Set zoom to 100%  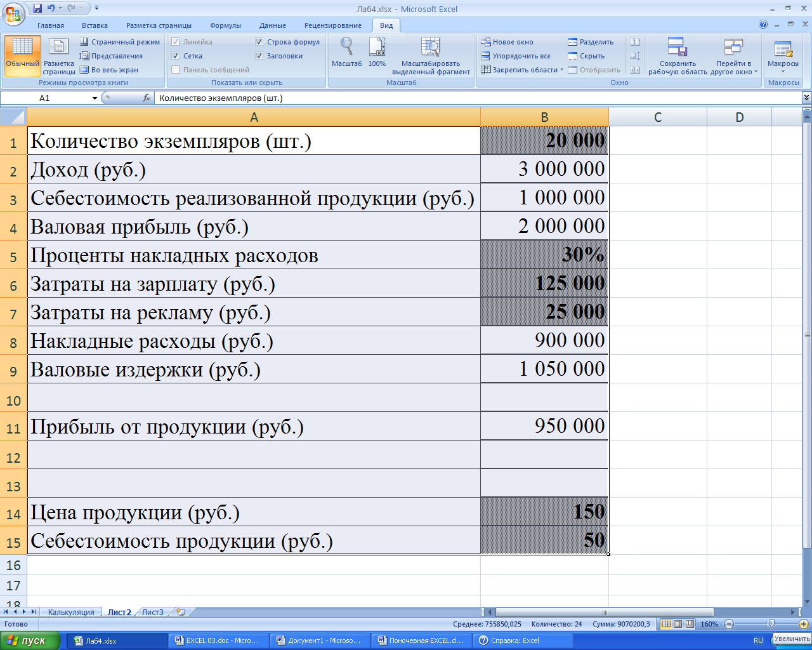click(377, 52)
